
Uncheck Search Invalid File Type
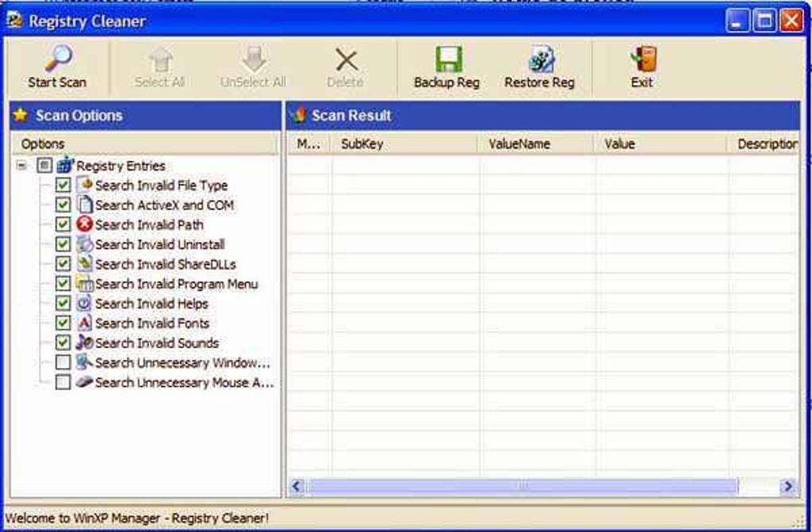[x=63, y=185]
